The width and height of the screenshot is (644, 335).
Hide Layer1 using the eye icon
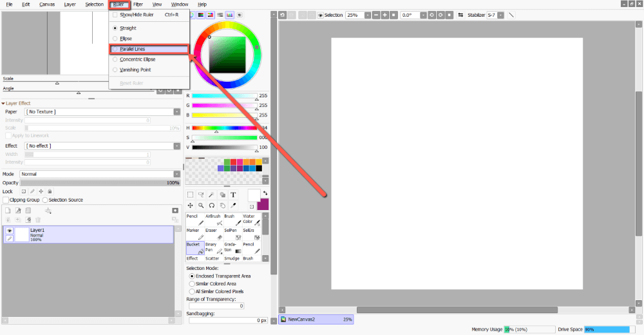(10, 231)
